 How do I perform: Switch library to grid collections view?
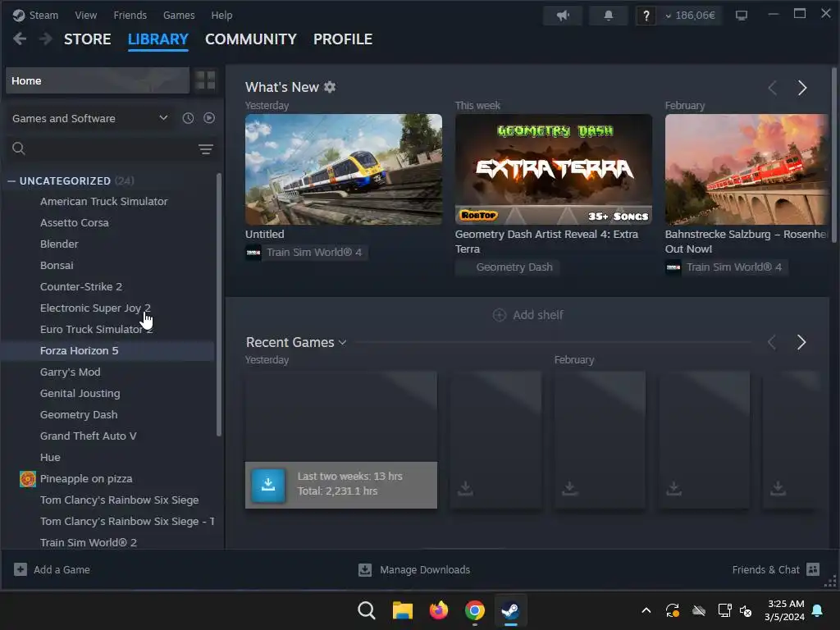coord(205,81)
